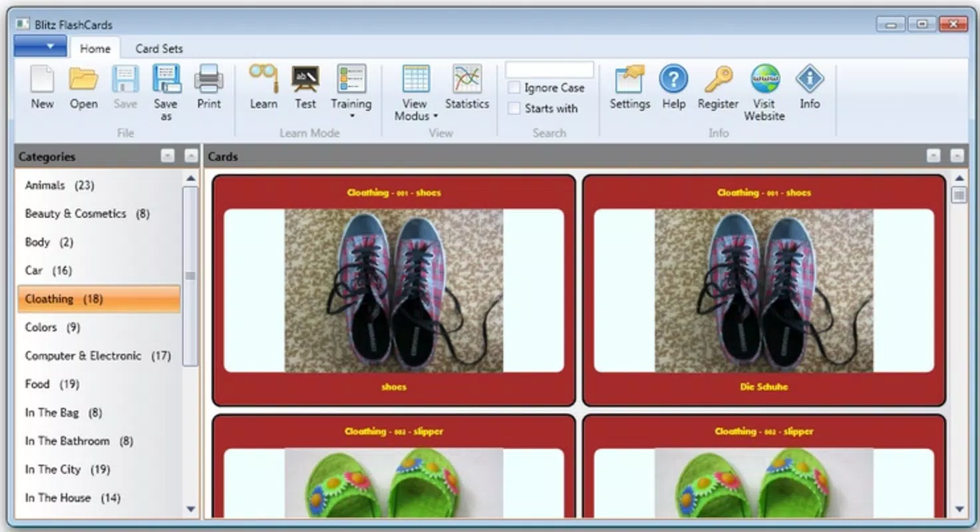Click the Categories list scroll down arrow
980x532 pixels.
pyautogui.click(x=191, y=509)
